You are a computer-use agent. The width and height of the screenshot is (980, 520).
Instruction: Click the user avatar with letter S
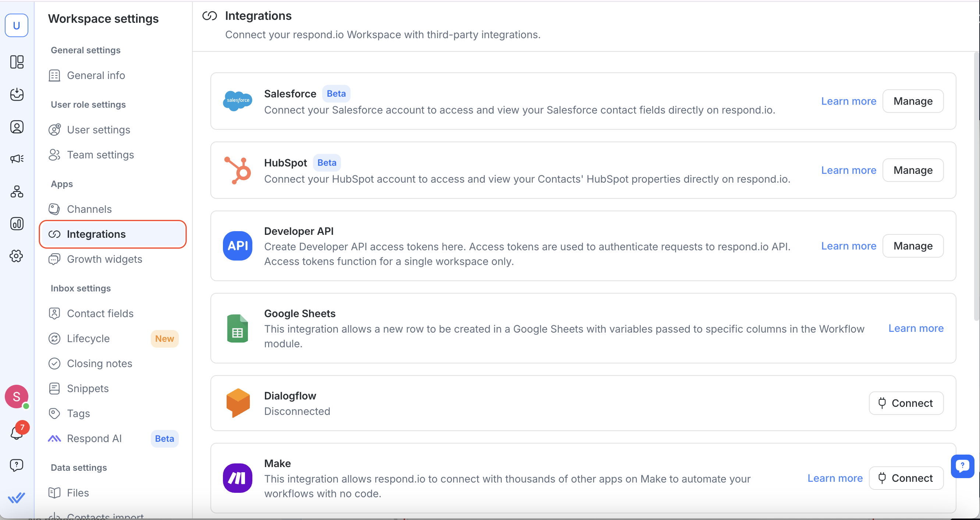16,397
